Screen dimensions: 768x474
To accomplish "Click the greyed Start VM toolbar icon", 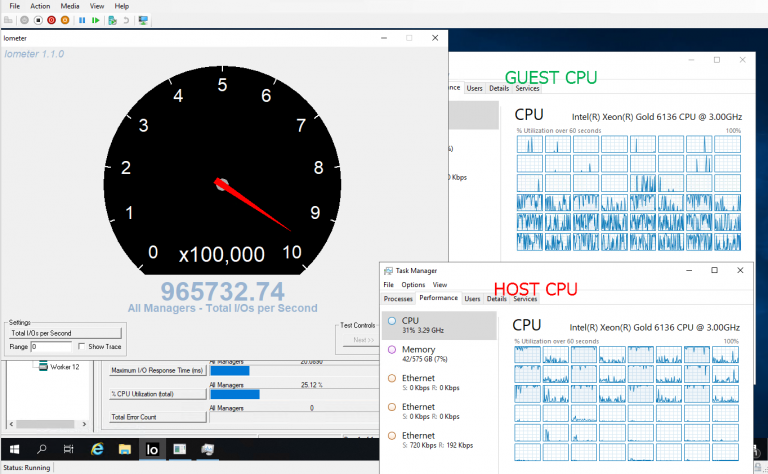I will point(24,20).
